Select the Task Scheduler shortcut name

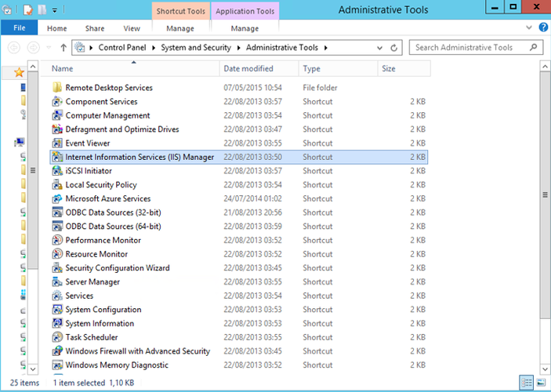(92, 337)
